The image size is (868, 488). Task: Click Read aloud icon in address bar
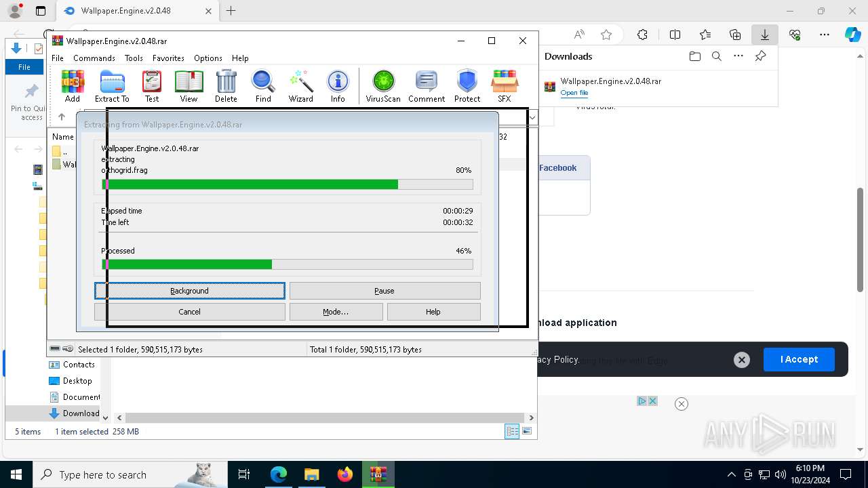click(579, 35)
